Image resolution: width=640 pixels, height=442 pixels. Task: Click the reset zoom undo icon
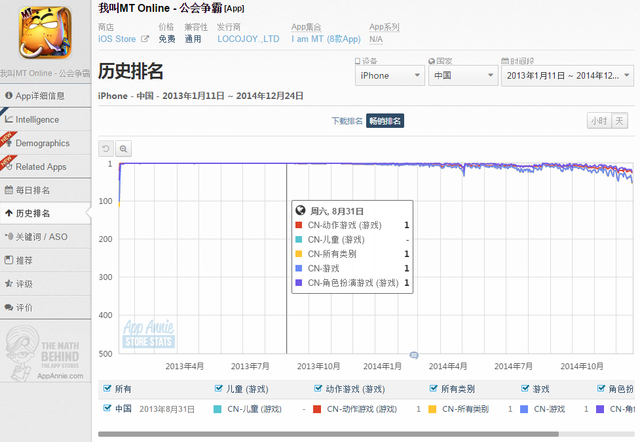tap(106, 149)
